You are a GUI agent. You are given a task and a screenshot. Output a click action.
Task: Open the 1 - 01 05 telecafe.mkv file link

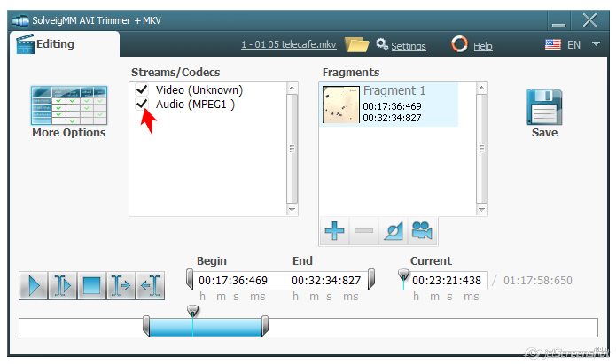point(289,44)
